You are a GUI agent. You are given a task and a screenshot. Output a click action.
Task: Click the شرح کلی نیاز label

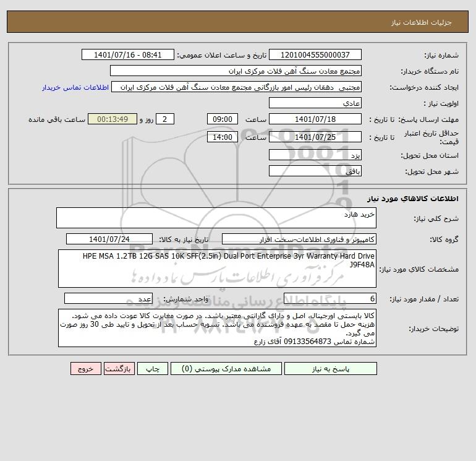(436, 218)
